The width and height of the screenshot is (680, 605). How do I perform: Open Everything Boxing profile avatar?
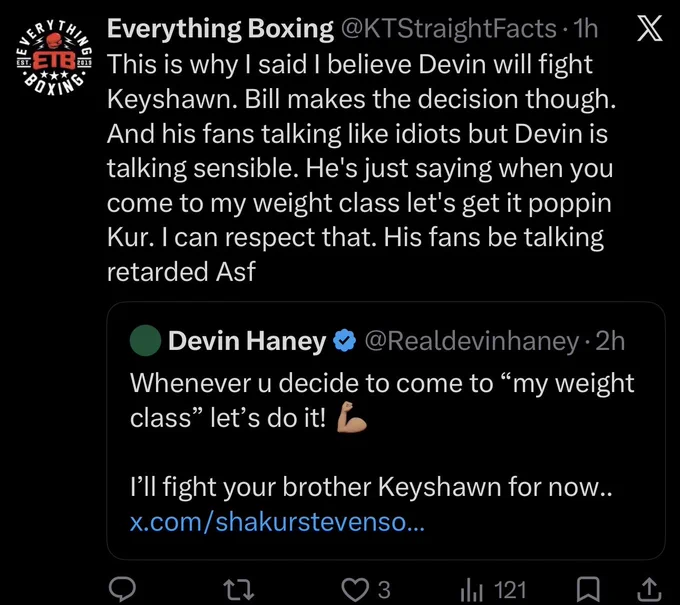coord(54,57)
